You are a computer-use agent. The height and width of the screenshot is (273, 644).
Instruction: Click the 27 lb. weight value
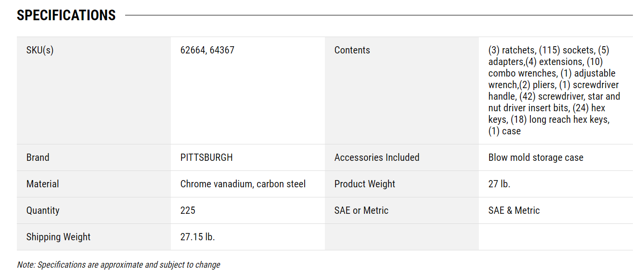tap(499, 184)
